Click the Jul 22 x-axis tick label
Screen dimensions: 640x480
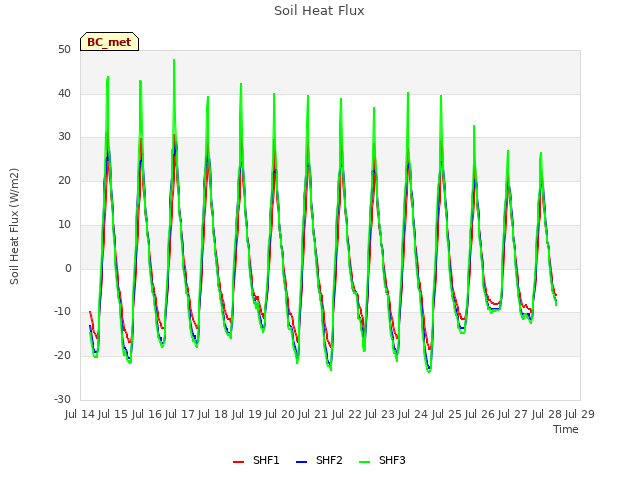[347, 414]
